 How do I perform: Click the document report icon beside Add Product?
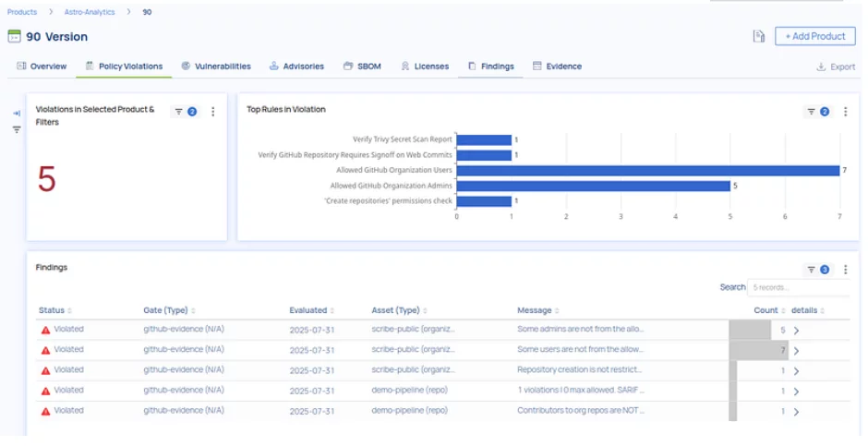(759, 36)
